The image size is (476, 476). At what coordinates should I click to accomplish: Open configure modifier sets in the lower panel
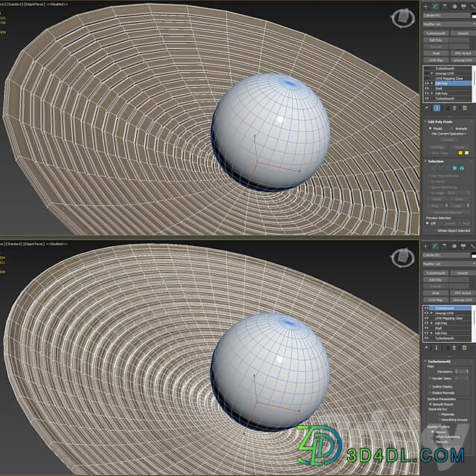click(x=464, y=348)
